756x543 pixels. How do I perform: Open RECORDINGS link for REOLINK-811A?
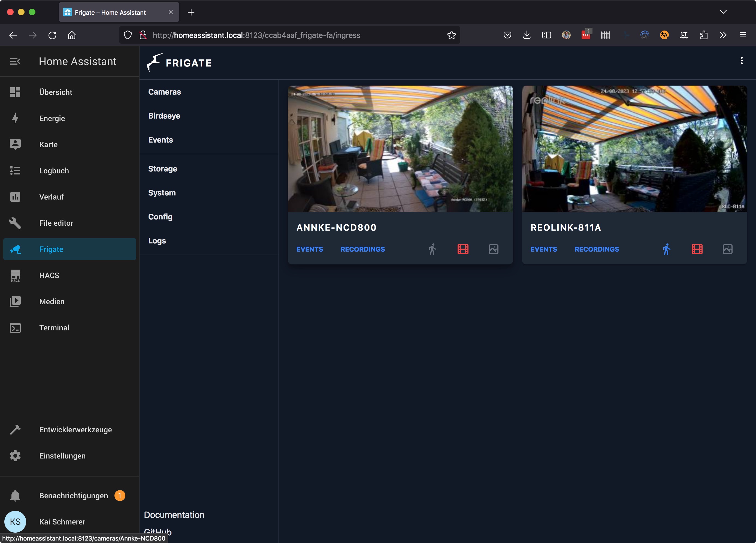click(596, 249)
